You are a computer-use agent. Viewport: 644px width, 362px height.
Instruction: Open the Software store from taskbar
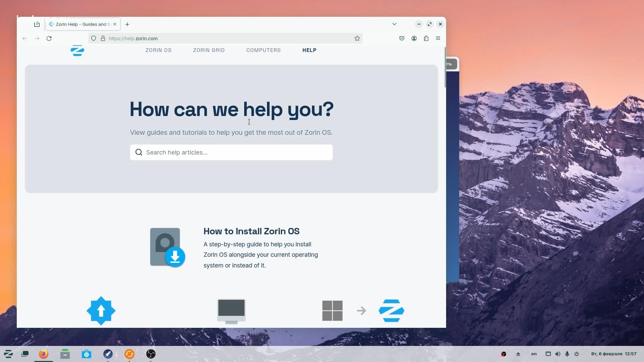click(87, 354)
